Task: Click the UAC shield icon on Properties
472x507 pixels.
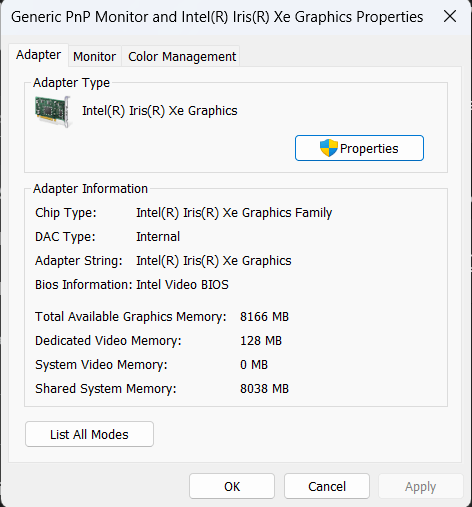Action: coord(329,148)
